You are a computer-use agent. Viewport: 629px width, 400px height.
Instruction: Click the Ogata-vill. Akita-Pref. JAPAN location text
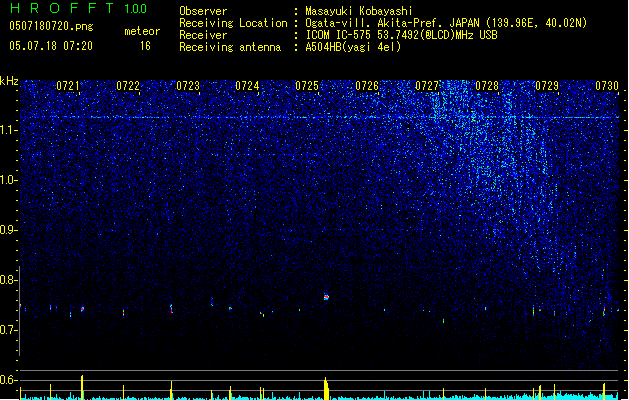(x=446, y=23)
